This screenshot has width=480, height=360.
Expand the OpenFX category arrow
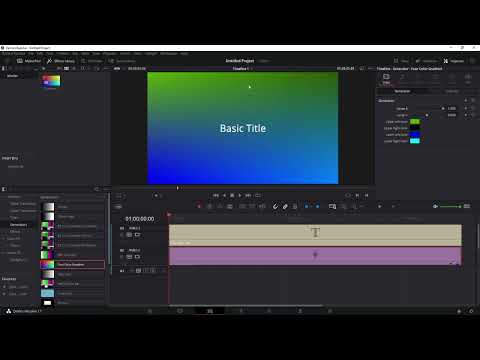pyautogui.click(x=4, y=239)
